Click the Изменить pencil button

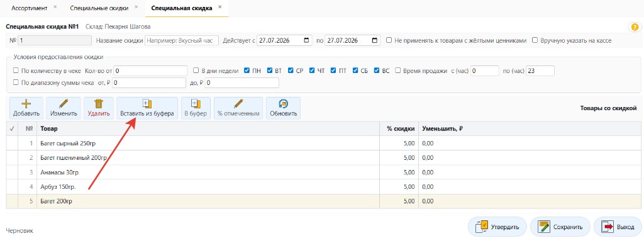pyautogui.click(x=64, y=108)
